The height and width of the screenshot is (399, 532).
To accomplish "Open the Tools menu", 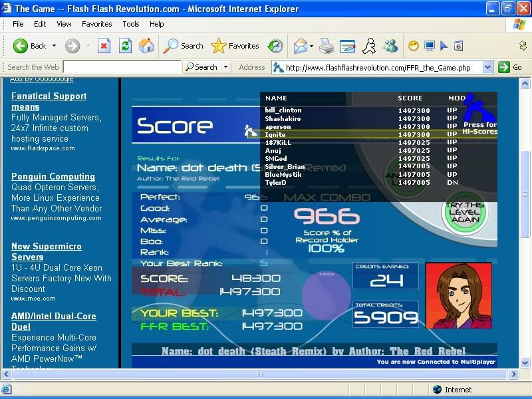I will point(130,24).
